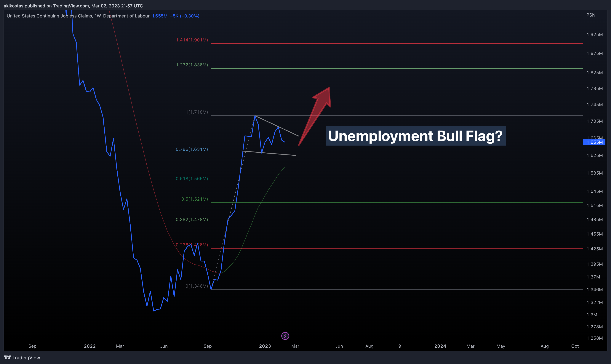Click the 1.875M price axis value
Screen dimensions: 611x364
tap(595, 53)
